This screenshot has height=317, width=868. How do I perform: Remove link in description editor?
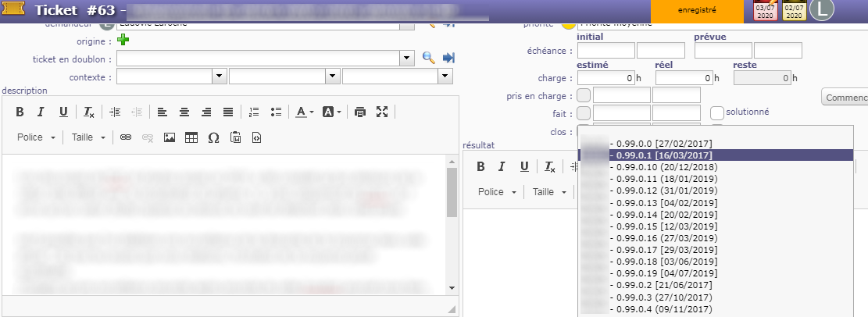(x=147, y=137)
